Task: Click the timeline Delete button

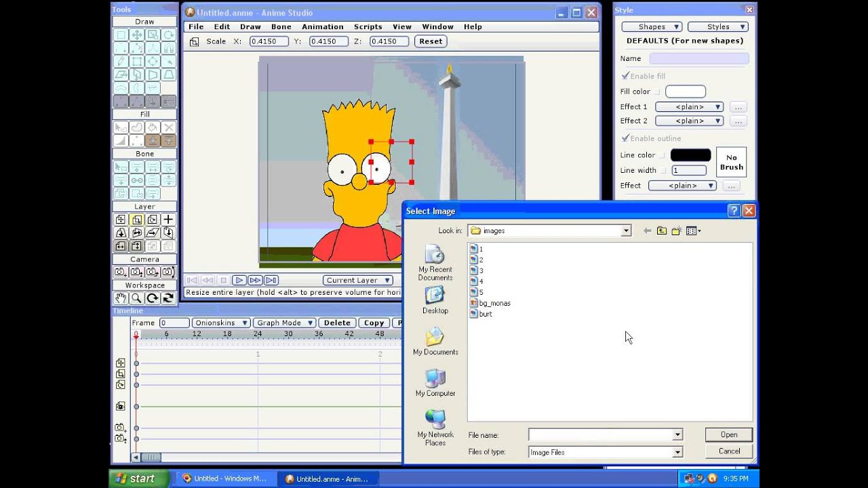Action: [x=337, y=323]
